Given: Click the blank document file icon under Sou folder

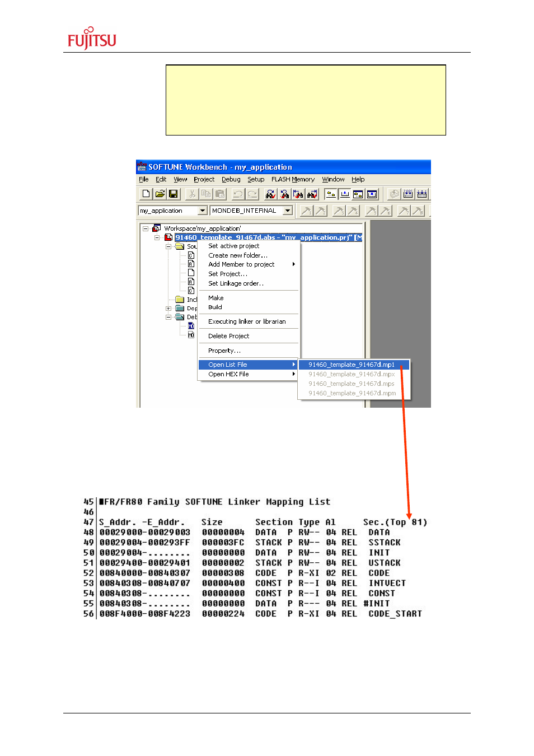Looking at the screenshot, I should (191, 273).
